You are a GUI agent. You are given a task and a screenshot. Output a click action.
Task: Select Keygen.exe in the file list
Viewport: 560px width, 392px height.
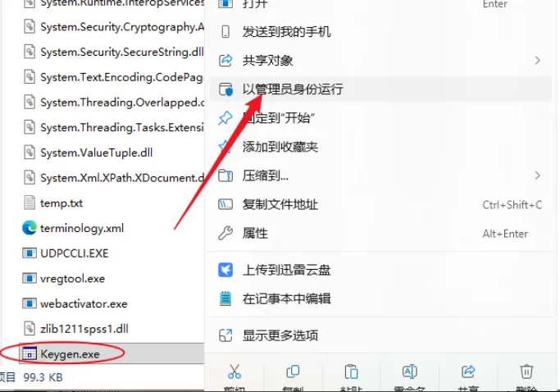(70, 354)
